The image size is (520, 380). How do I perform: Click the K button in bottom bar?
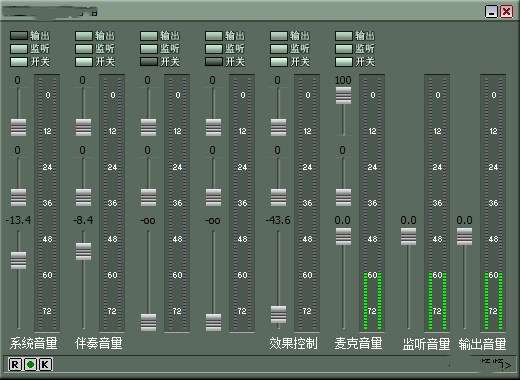tap(45, 364)
